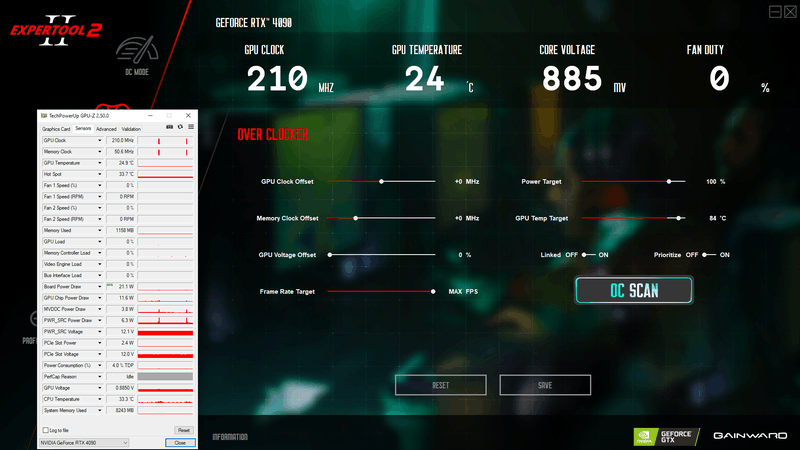This screenshot has width=800, height=450.
Task: Close the ExpertTool window
Action: (x=790, y=12)
